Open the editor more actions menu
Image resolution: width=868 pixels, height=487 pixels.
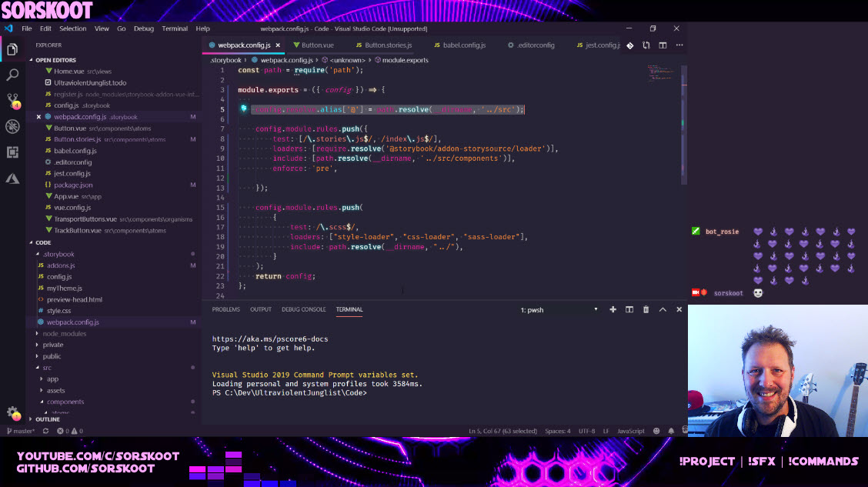click(679, 45)
